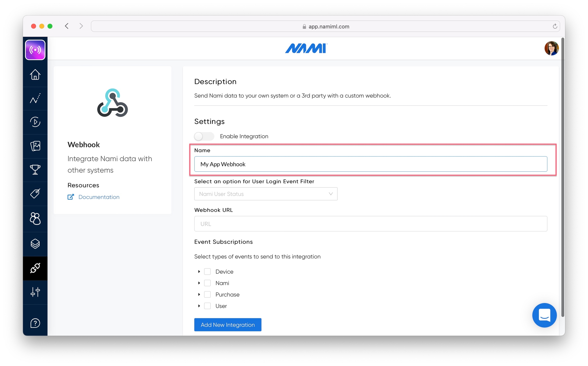588x366 pixels.
Task: Open the Nami User Status dropdown
Action: (266, 194)
